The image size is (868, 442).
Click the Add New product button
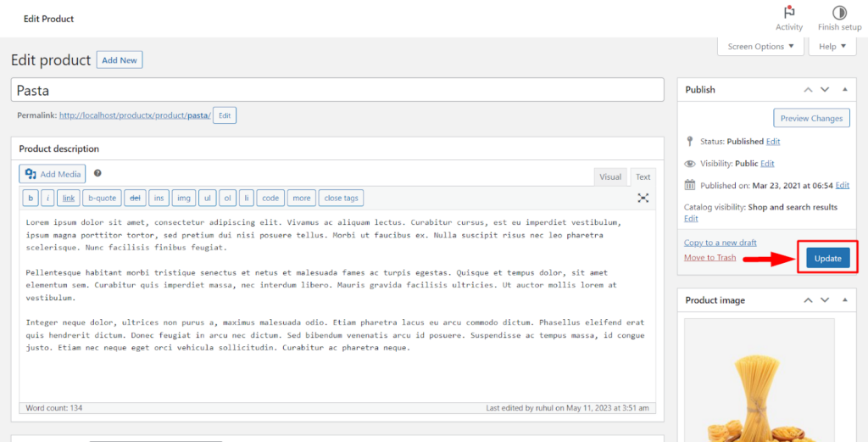[120, 60]
